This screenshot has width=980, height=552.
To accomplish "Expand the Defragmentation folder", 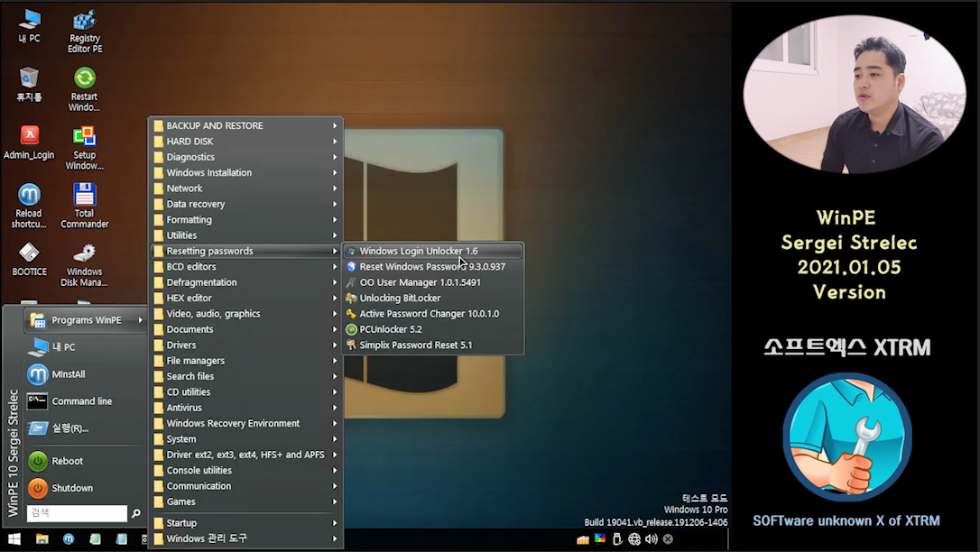I will click(x=245, y=282).
